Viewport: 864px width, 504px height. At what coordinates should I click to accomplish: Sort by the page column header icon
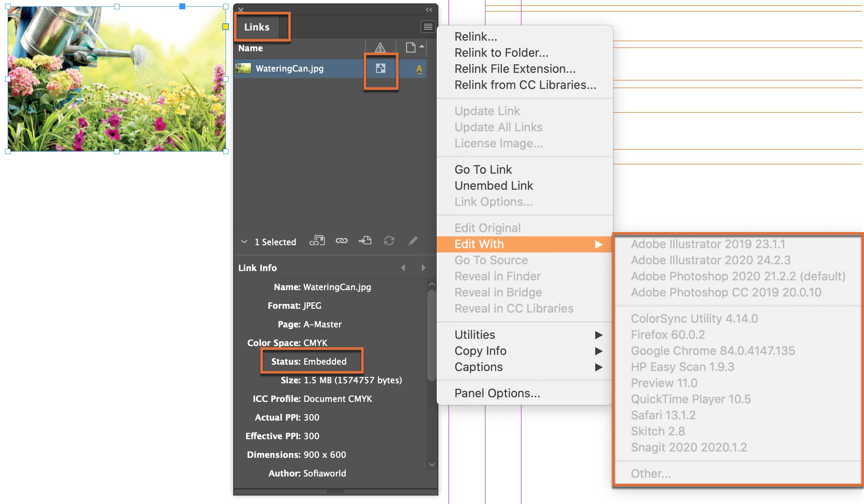pos(410,48)
